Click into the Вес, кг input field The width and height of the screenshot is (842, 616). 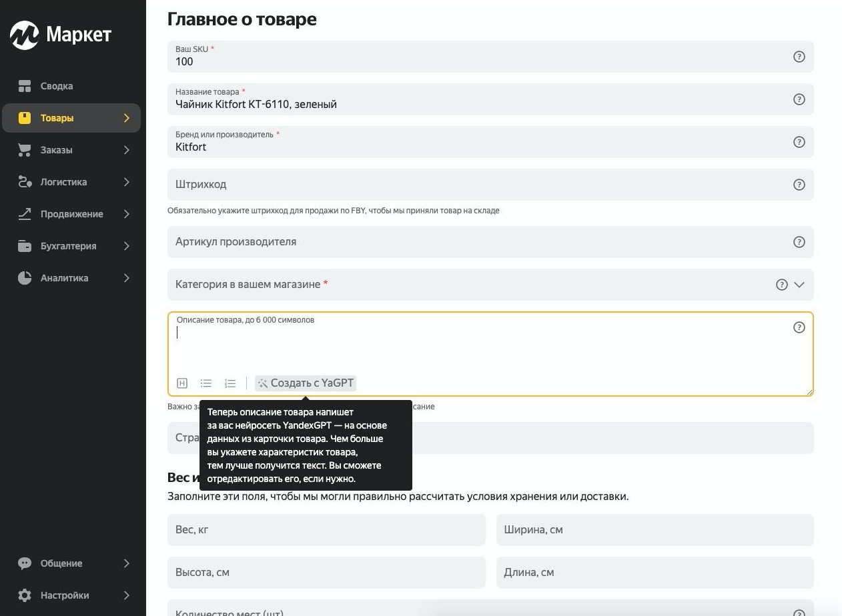point(326,530)
